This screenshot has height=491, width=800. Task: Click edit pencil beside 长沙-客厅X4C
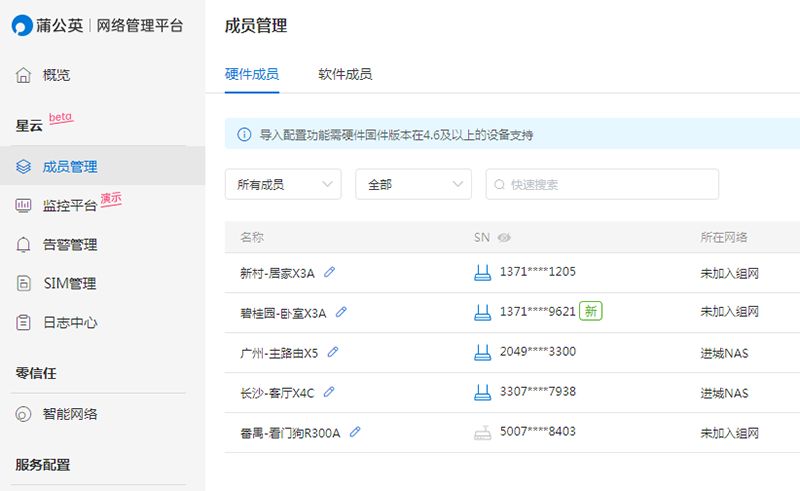pyautogui.click(x=329, y=392)
